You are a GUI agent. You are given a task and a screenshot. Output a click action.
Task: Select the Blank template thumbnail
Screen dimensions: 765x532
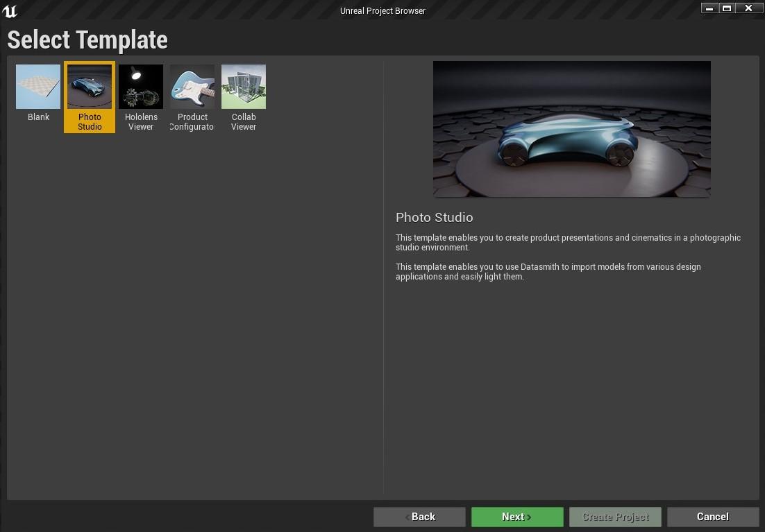pyautogui.click(x=38, y=87)
